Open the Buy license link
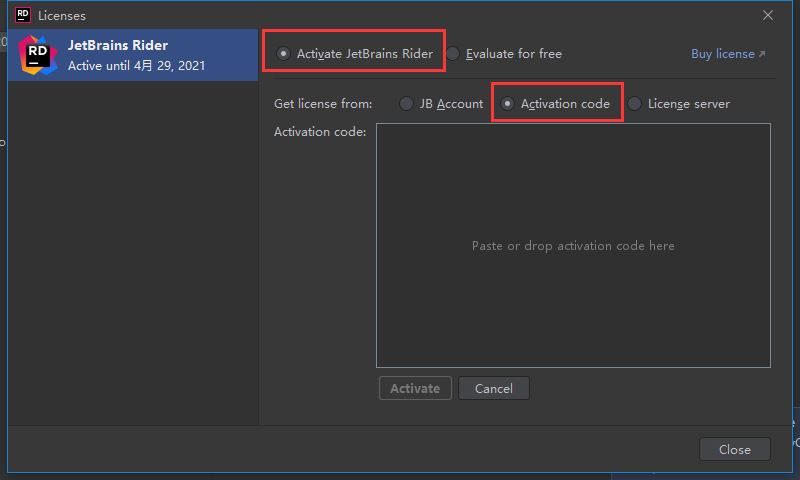 click(x=723, y=54)
